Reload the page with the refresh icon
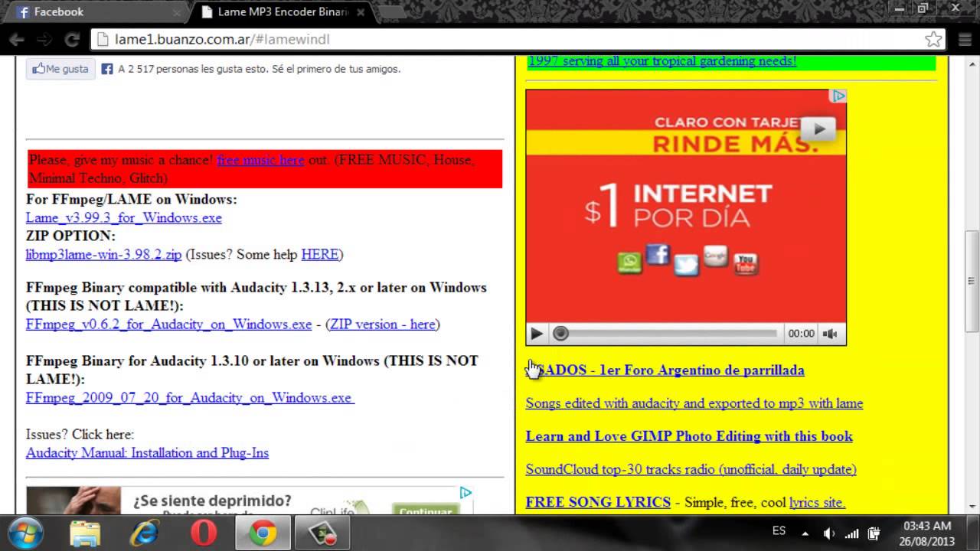Viewport: 980px width, 551px height. click(x=72, y=39)
